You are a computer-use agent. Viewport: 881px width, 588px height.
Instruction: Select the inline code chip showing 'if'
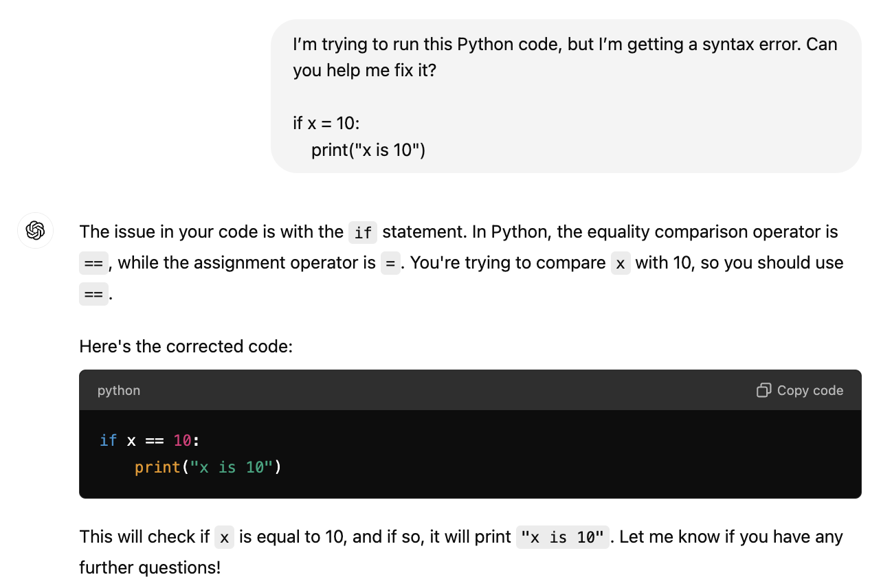pos(363,233)
